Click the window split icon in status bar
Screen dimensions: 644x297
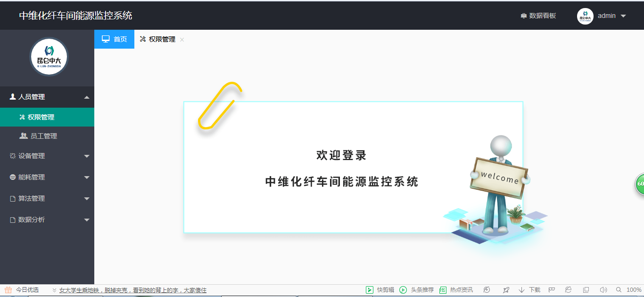(586, 290)
